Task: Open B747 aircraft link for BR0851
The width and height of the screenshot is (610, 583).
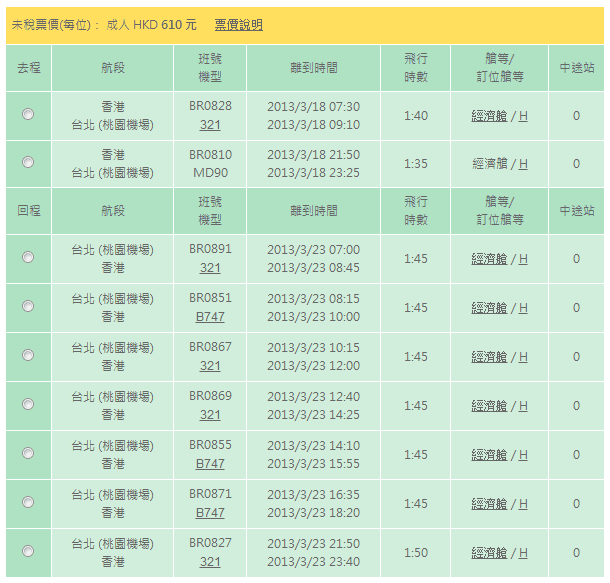Action: 210,317
